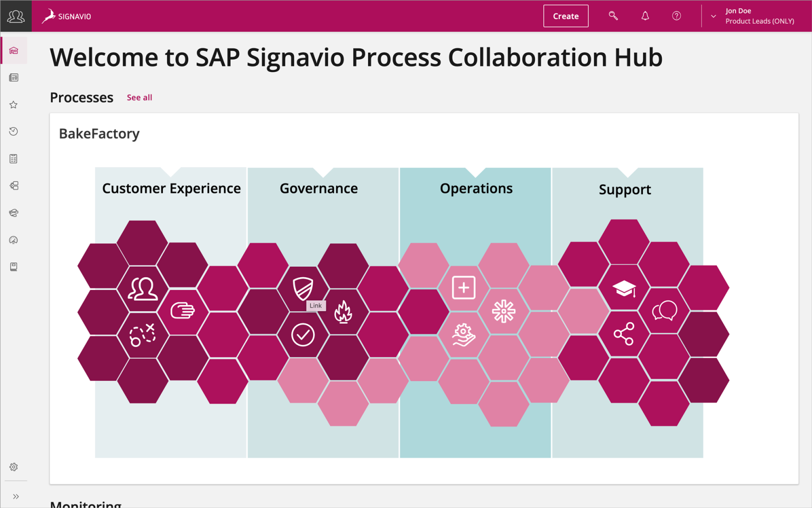Open the settings gear at the sidebar bottom
This screenshot has height=508, width=812.
point(13,467)
